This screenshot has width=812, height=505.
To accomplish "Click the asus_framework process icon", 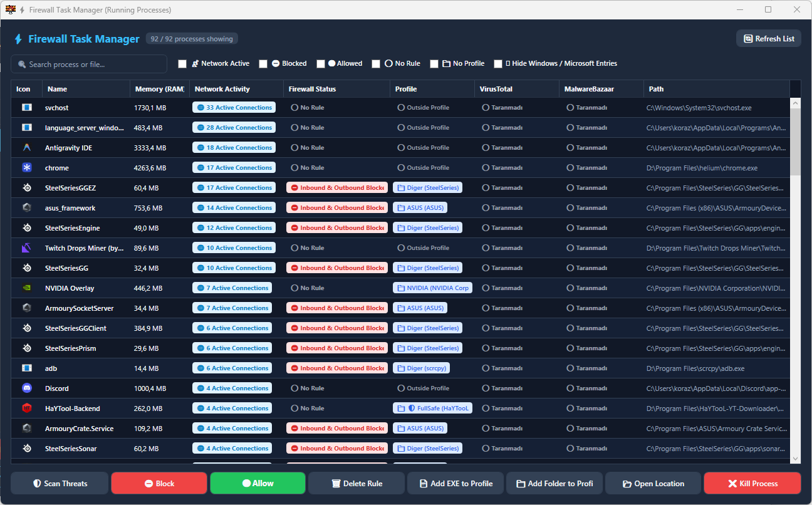I will click(27, 208).
